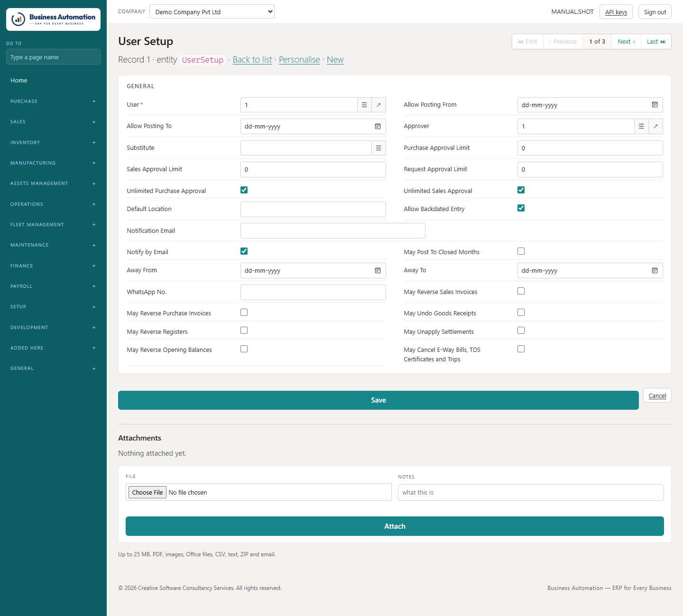Disable Notify by Email checkbox
Screen dimensions: 683x616
244,251
